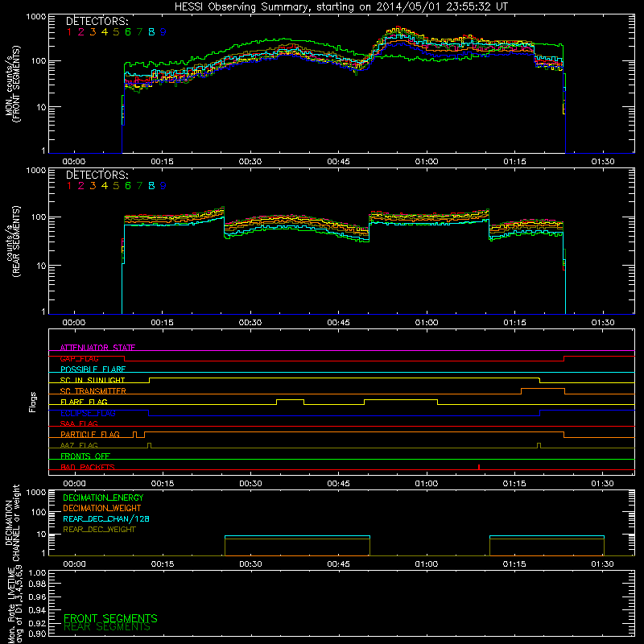The image size is (644, 644).
Task: Select dark green detector 7 in the rear segments legend
Action: [x=139, y=186]
